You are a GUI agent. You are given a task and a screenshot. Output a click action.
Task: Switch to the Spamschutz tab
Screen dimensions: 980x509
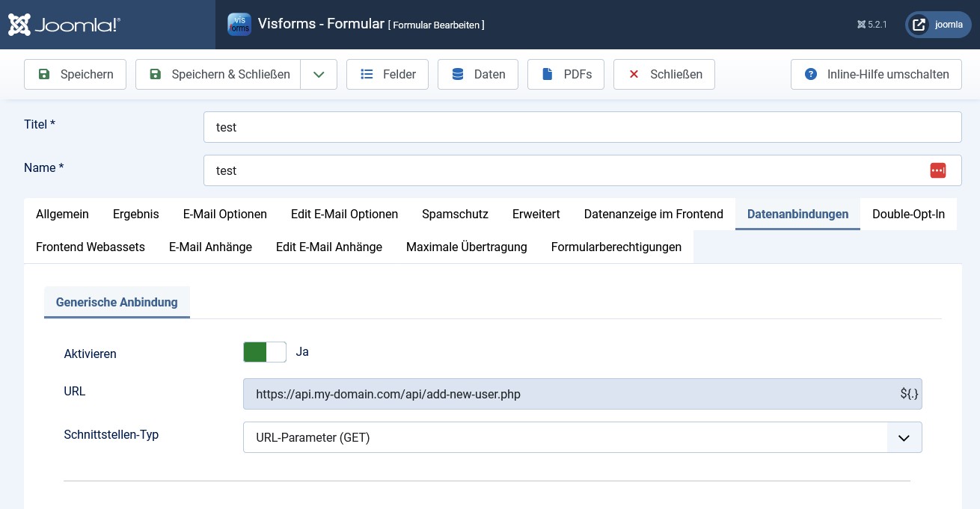[455, 215]
